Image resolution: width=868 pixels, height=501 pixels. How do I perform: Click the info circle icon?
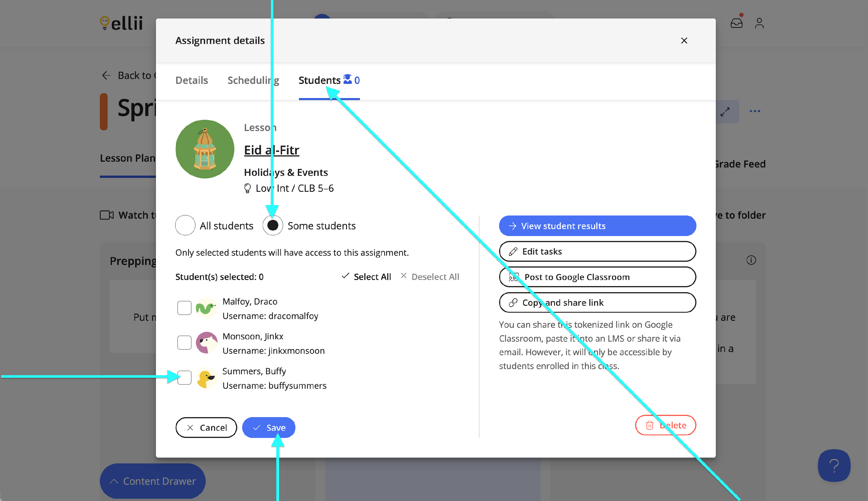point(751,260)
